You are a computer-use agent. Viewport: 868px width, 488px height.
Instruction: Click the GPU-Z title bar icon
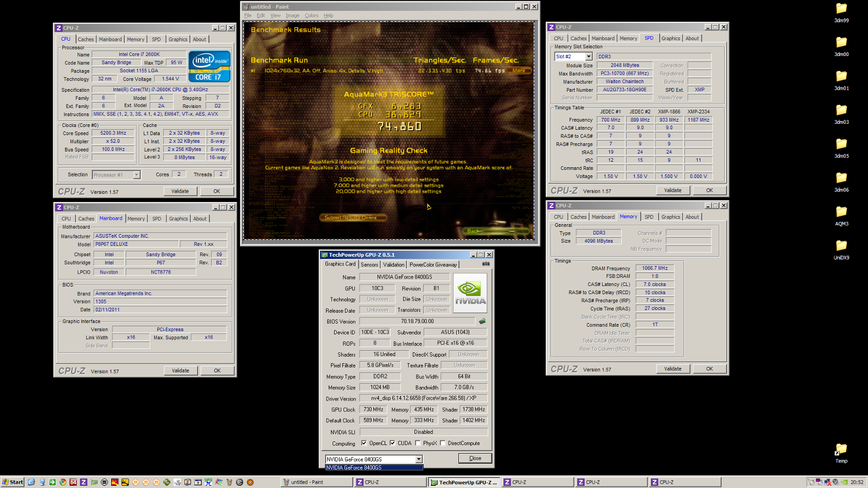tap(324, 255)
